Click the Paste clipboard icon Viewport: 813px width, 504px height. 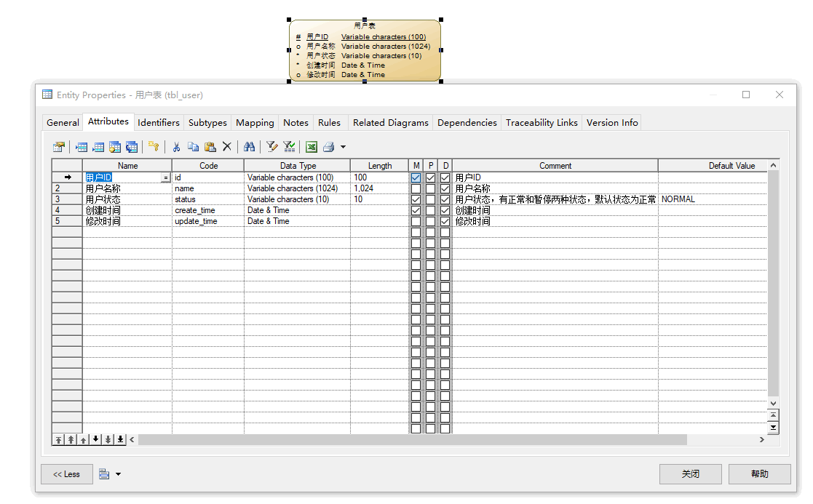[210, 147]
